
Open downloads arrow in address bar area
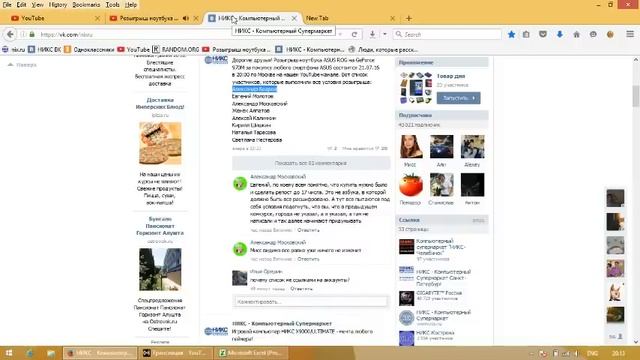click(x=372, y=35)
